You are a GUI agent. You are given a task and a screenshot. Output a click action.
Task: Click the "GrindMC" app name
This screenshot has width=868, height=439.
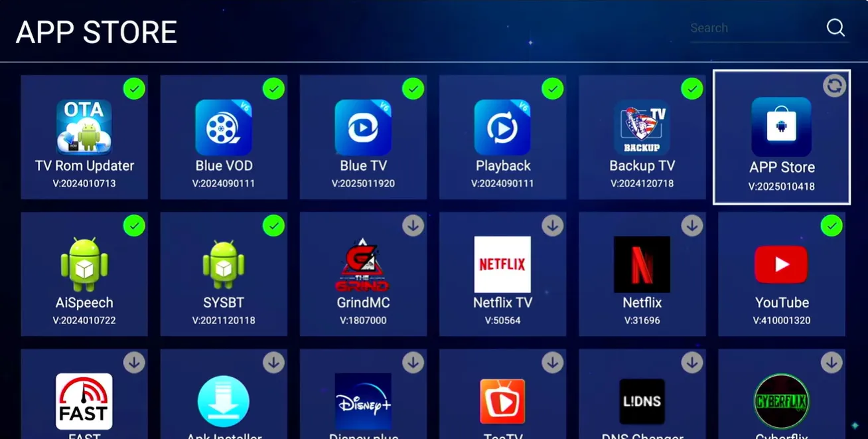click(x=363, y=303)
